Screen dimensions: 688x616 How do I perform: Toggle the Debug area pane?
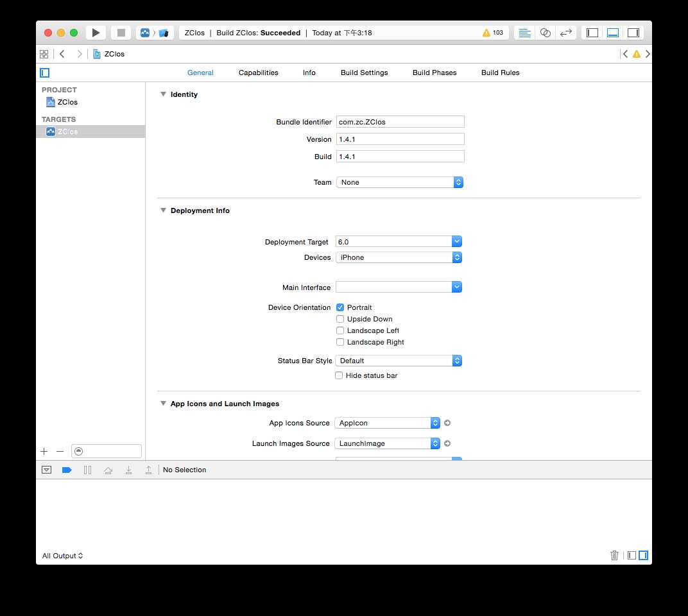click(x=613, y=33)
